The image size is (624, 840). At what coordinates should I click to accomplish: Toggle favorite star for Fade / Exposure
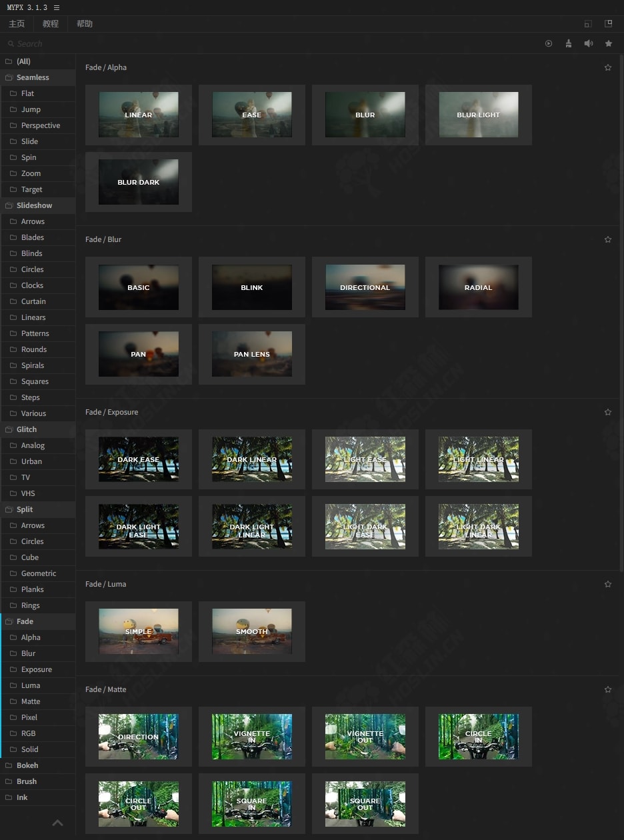click(607, 412)
